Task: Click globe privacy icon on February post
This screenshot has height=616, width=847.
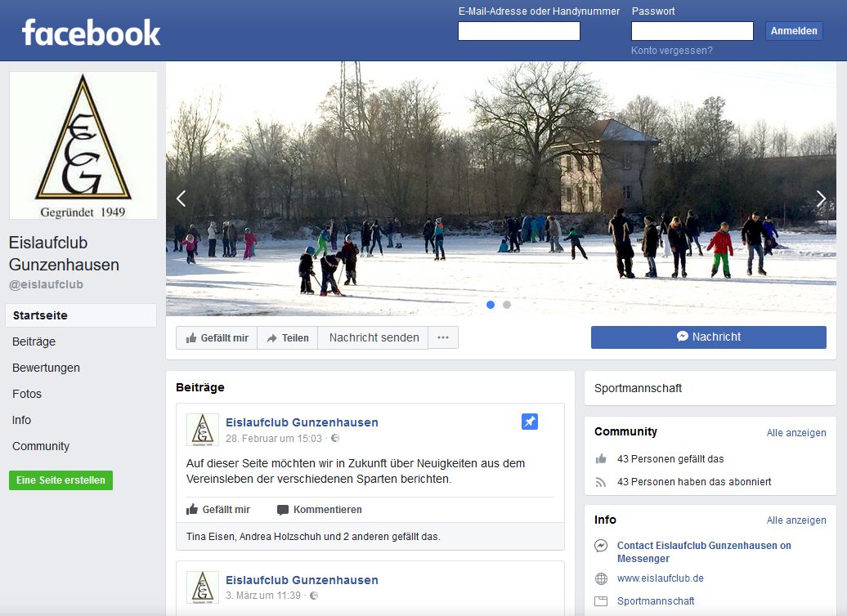Action: [335, 438]
